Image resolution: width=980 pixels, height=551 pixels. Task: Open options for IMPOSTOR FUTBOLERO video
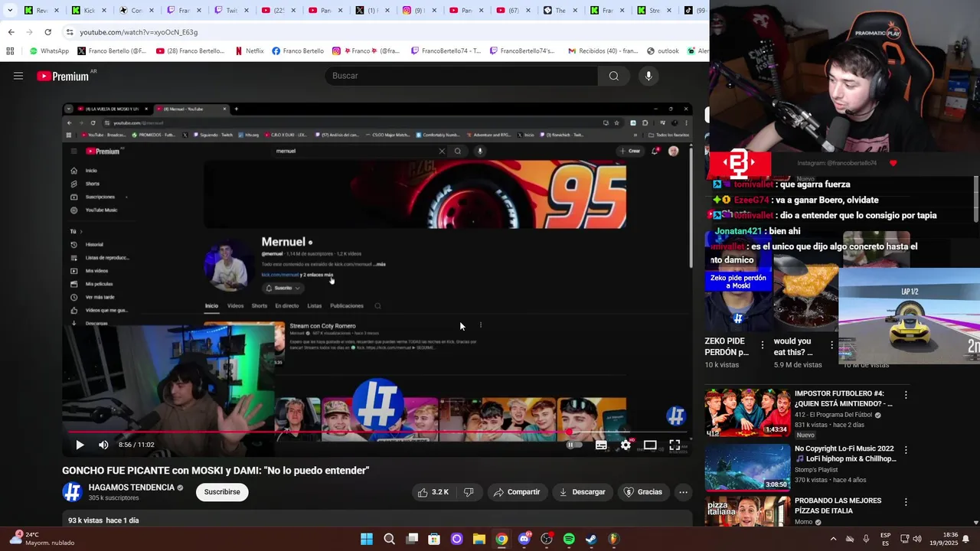[x=906, y=395]
